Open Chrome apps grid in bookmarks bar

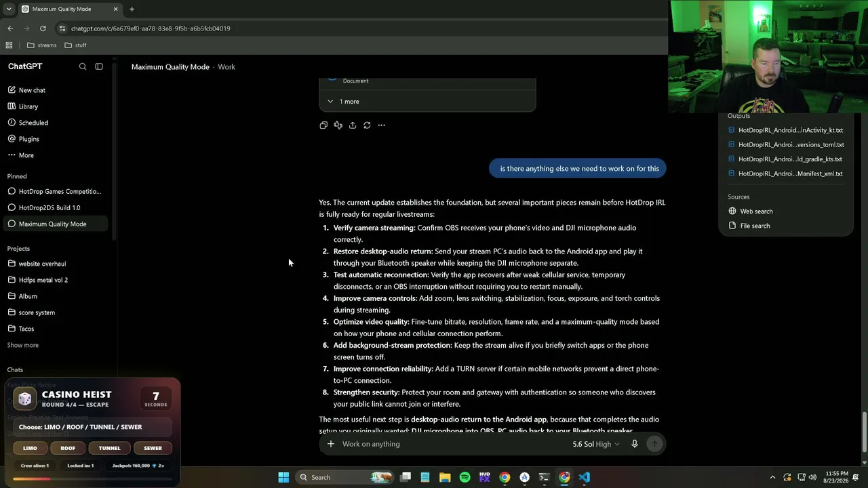(9, 45)
